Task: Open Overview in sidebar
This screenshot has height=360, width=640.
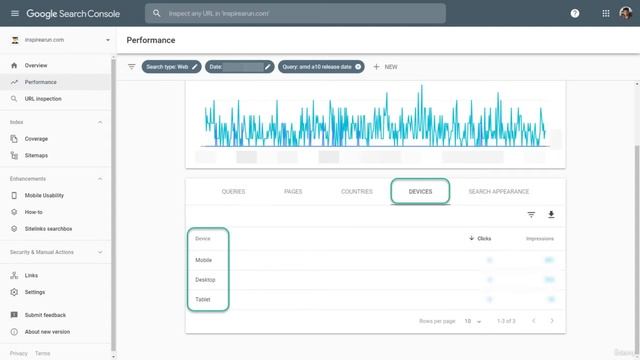Action: (36, 65)
